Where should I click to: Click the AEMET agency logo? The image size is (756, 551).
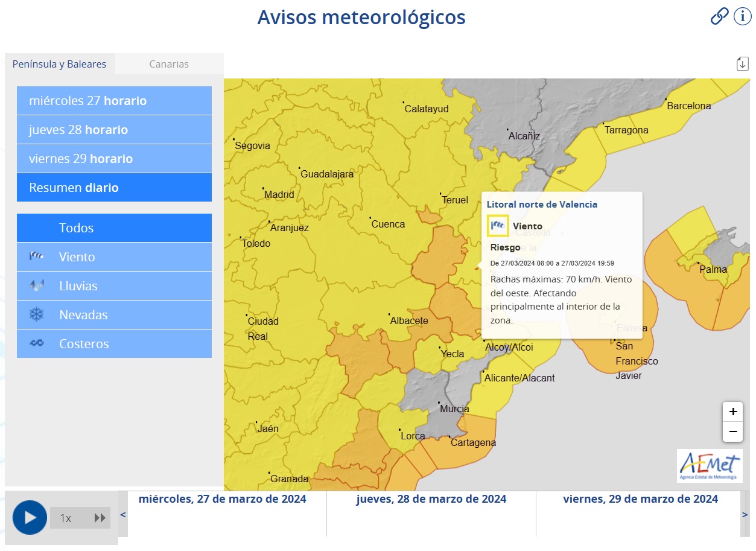[710, 465]
